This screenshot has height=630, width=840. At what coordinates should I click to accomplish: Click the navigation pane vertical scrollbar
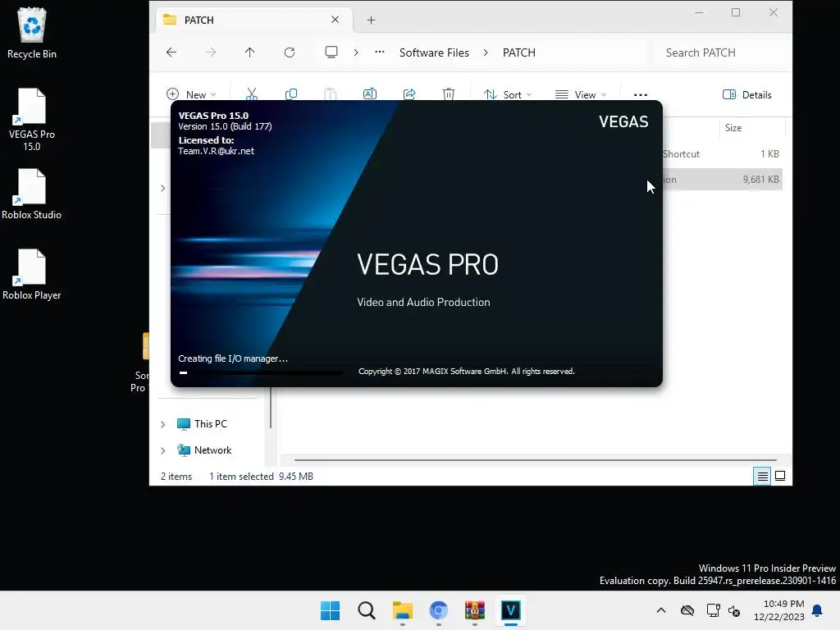(x=271, y=407)
